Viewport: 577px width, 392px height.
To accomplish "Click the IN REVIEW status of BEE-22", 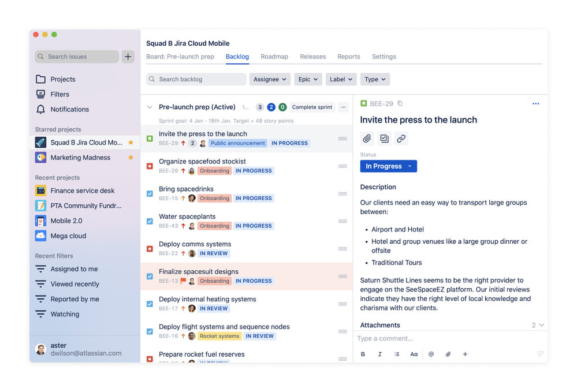I will point(214,253).
